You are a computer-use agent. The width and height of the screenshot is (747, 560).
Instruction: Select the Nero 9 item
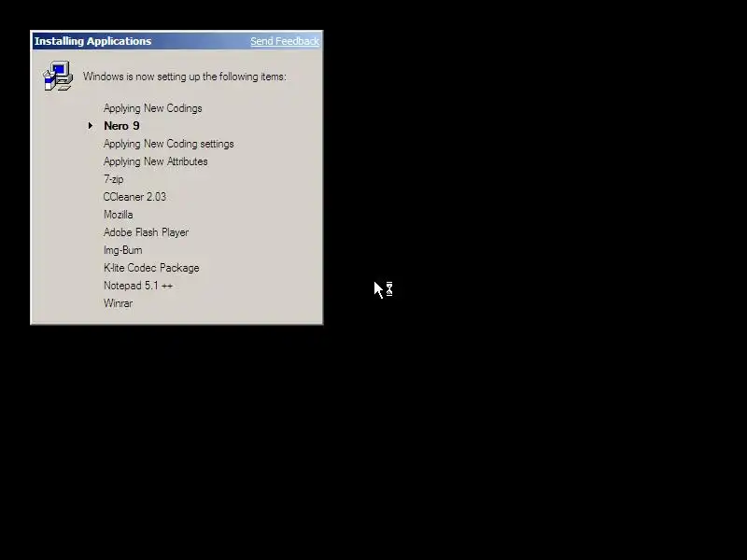click(121, 126)
